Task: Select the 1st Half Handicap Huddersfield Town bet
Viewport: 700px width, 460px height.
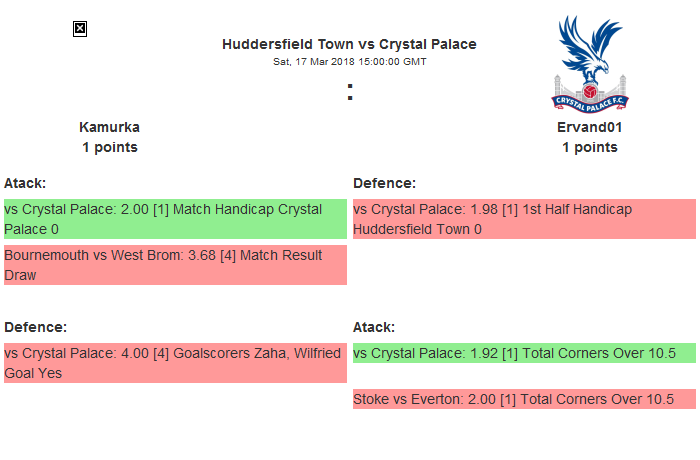Action: click(524, 219)
